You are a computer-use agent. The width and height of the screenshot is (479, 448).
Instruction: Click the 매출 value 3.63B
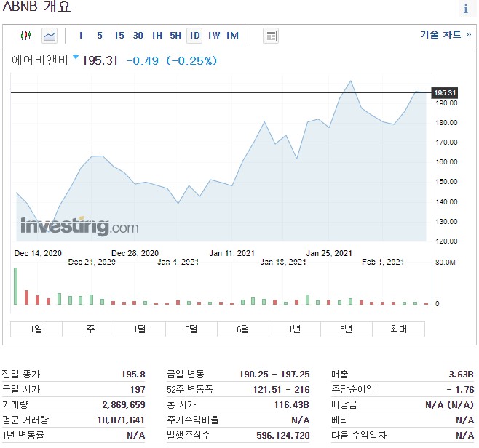pos(461,374)
